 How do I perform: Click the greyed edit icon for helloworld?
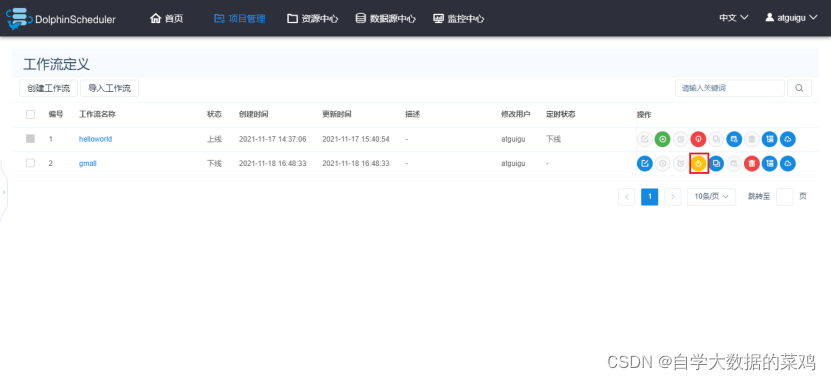click(x=644, y=139)
